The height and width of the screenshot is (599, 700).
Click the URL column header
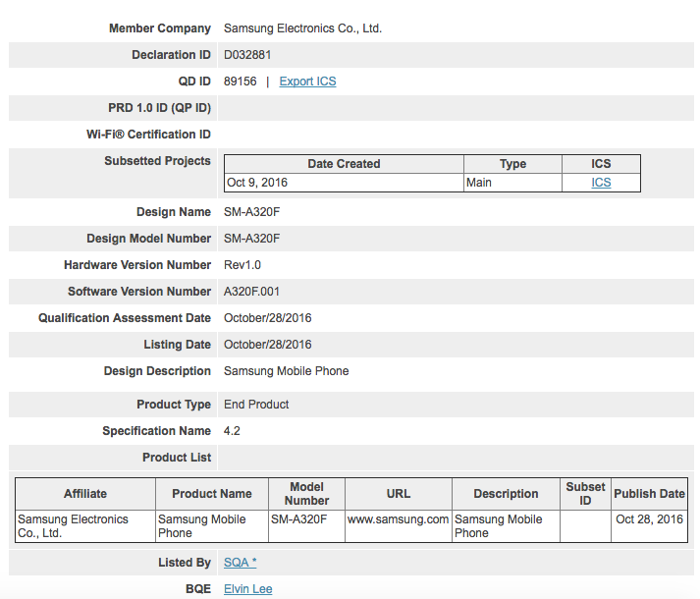click(x=399, y=494)
